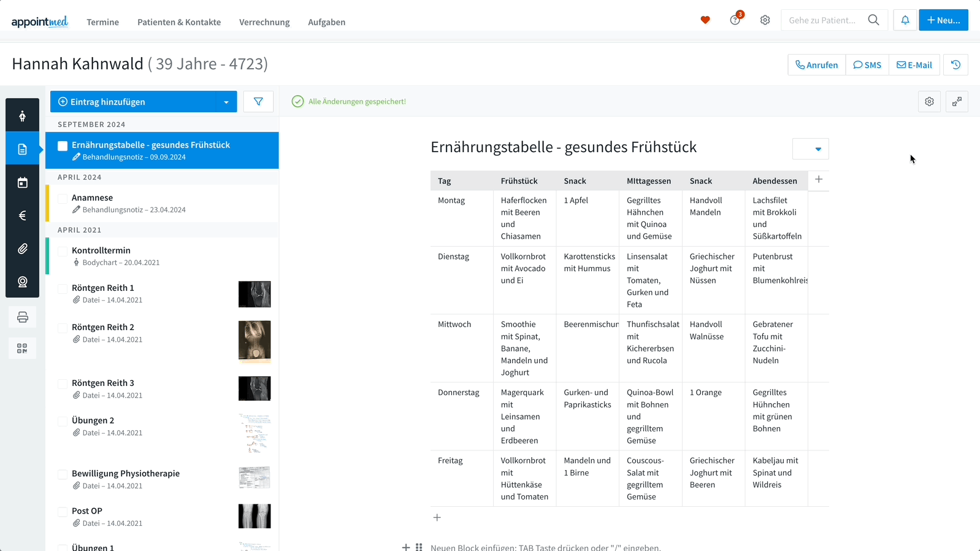980x551 pixels.
Task: Open the paperclip attachments sidebar icon
Action: [x=23, y=249]
